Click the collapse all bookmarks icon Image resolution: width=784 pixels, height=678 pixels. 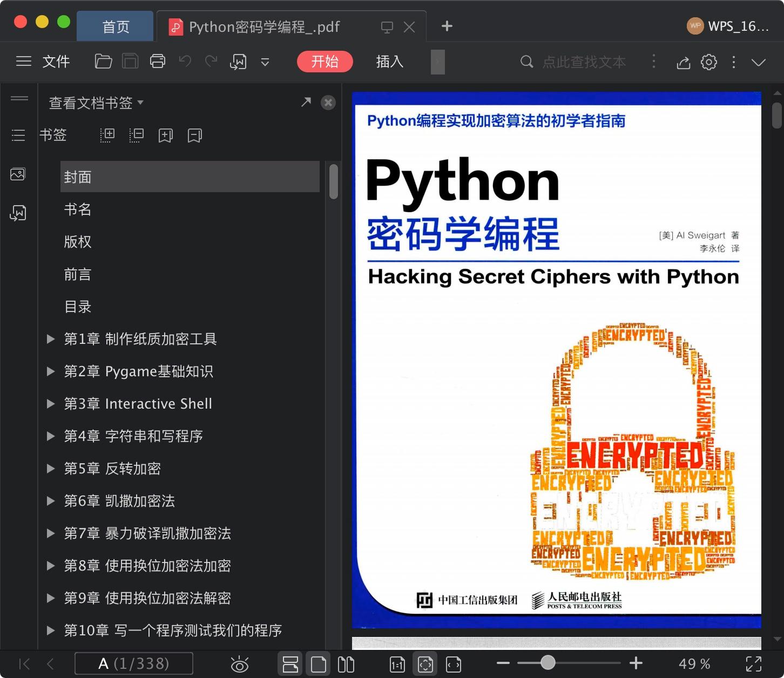(137, 135)
